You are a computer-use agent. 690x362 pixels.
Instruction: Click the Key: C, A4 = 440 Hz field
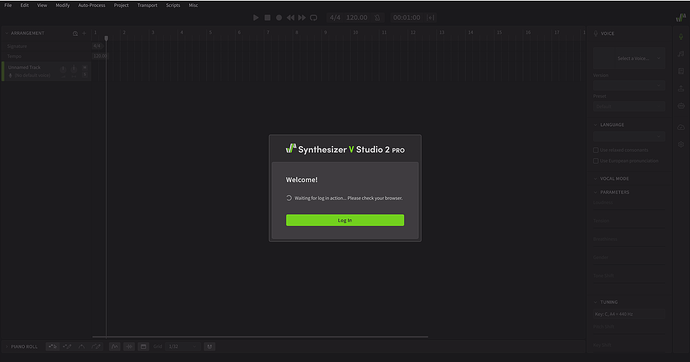click(x=629, y=314)
